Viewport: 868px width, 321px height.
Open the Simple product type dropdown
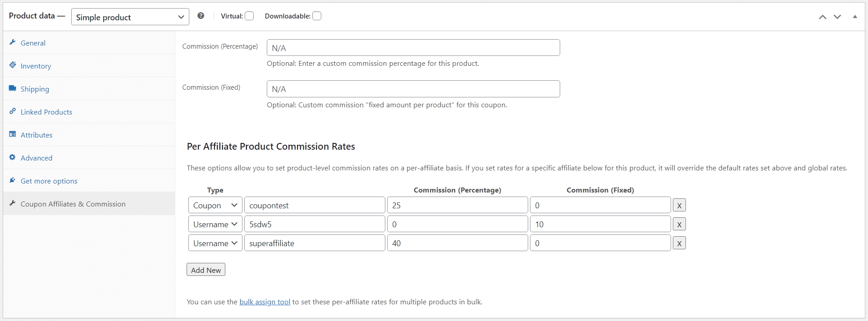[130, 17]
